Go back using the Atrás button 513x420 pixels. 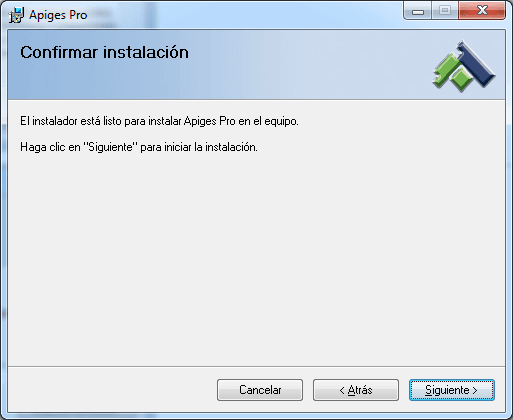click(356, 390)
